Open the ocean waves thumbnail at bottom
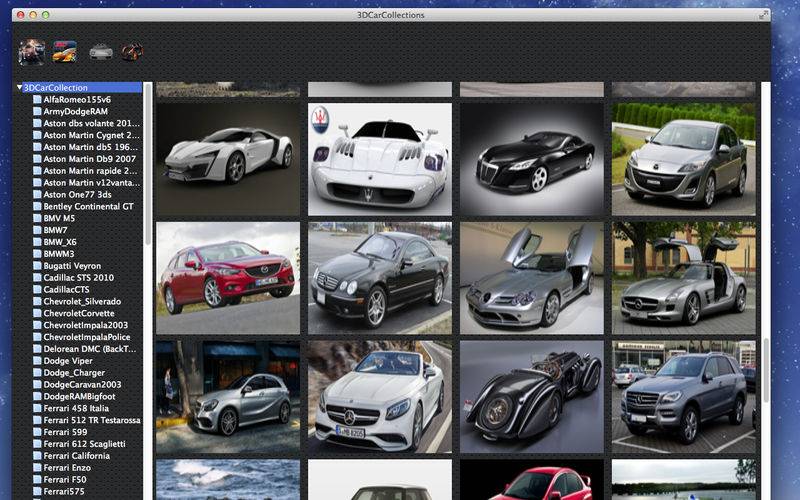The width and height of the screenshot is (800, 500). [x=228, y=480]
